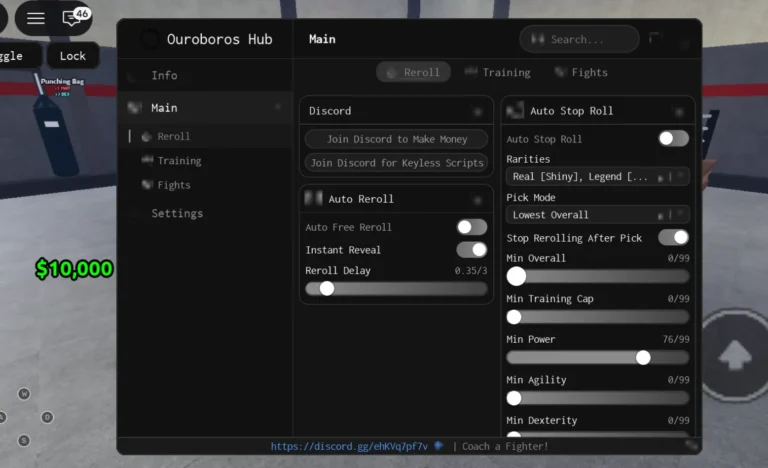This screenshot has width=768, height=468.
Task: Open the discord.gg invite link
Action: (x=349, y=446)
